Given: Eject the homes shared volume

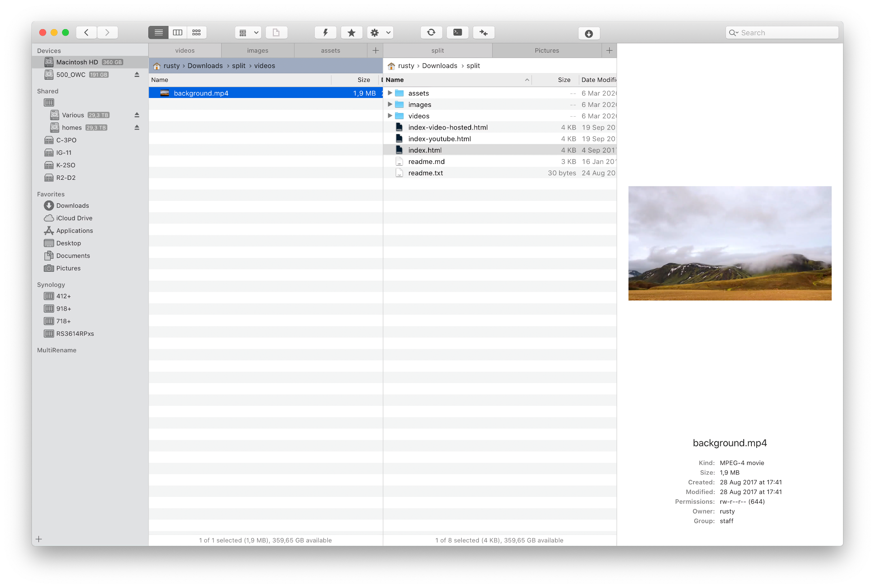Looking at the screenshot, I should tap(137, 128).
